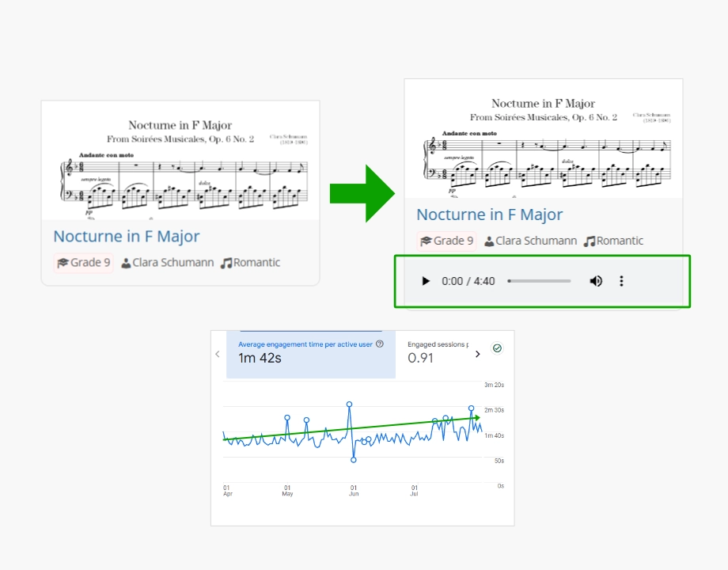Click the 01 May label on the chart axis

click(x=287, y=491)
